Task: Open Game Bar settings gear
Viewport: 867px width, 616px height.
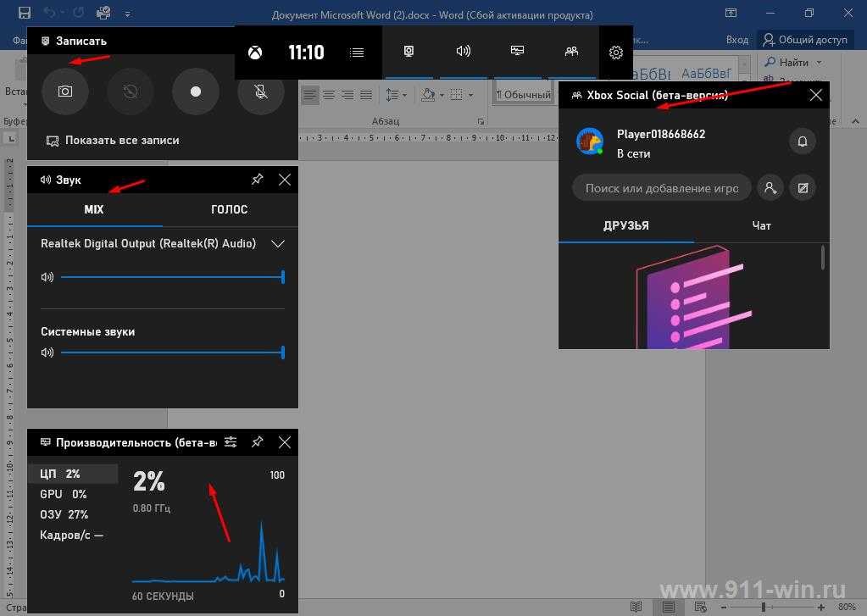Action: click(616, 53)
